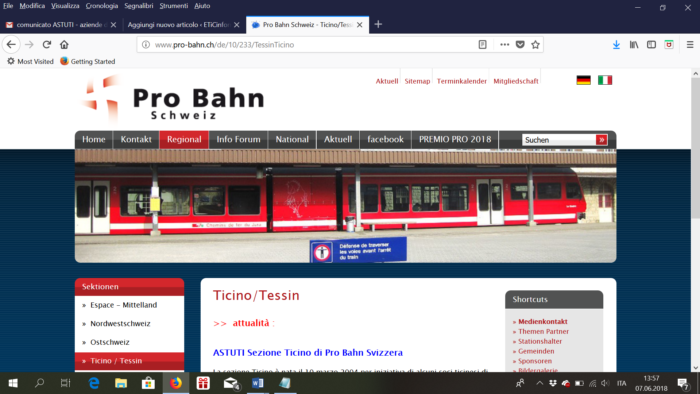700x394 pixels.
Task: Reload the page with the refresh icon
Action: coord(46,45)
